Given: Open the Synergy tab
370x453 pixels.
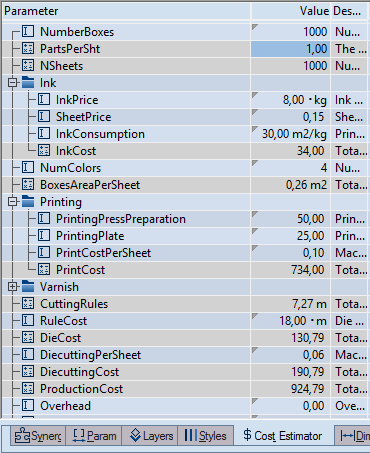Looking at the screenshot, I should [x=38, y=436].
